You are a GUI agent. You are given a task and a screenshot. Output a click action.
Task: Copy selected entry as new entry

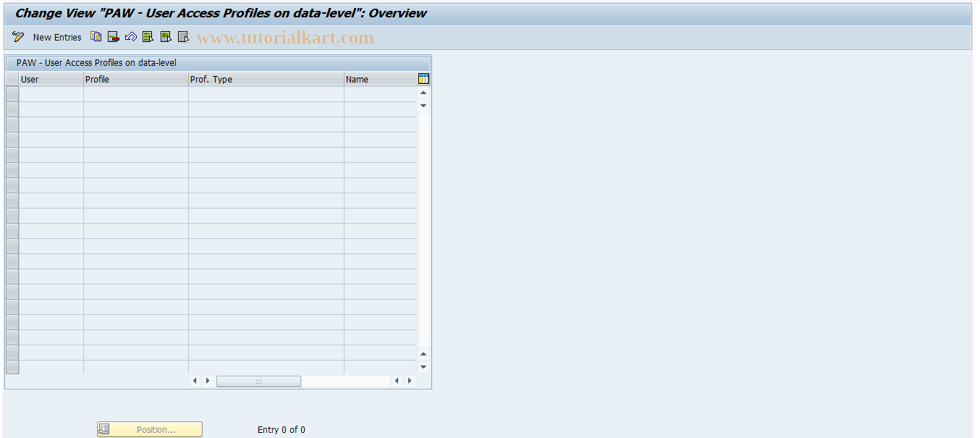[96, 36]
